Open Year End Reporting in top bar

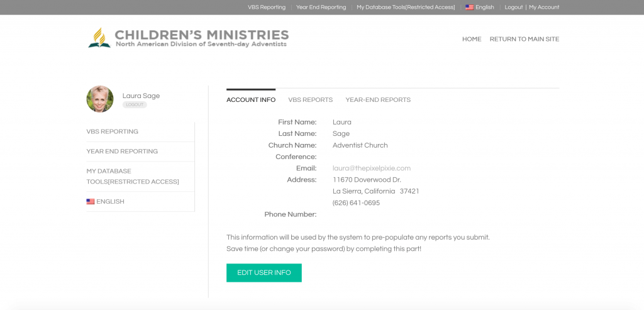point(321,8)
